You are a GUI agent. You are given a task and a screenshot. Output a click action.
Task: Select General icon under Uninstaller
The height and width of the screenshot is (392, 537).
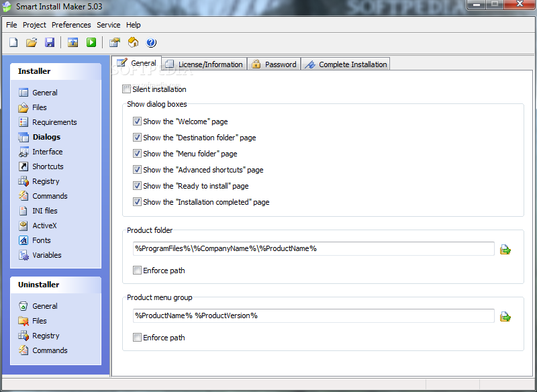[x=23, y=305]
